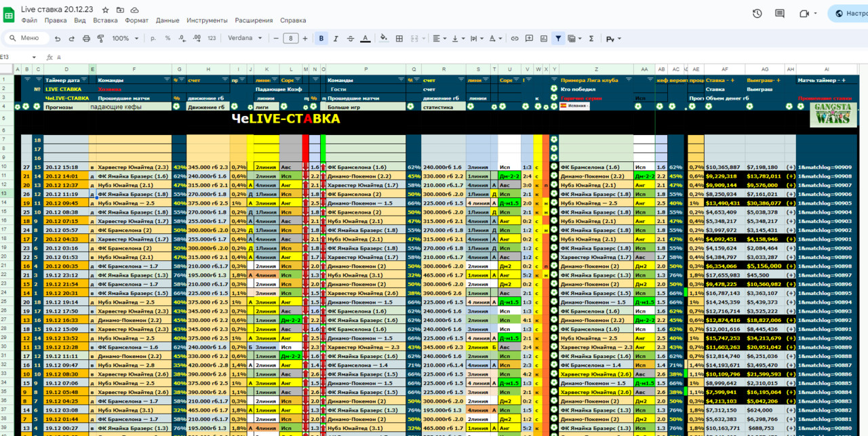Decrease font size minus button

pos(275,39)
